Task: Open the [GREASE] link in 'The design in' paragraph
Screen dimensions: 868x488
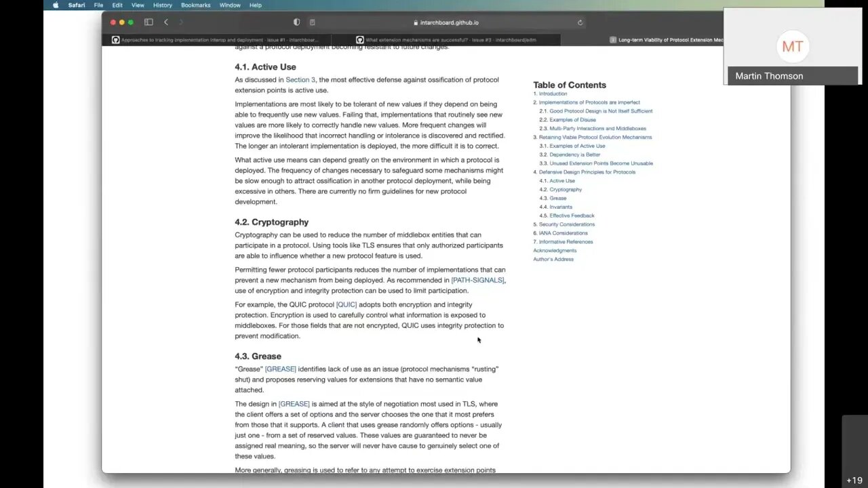Action: [294, 404]
